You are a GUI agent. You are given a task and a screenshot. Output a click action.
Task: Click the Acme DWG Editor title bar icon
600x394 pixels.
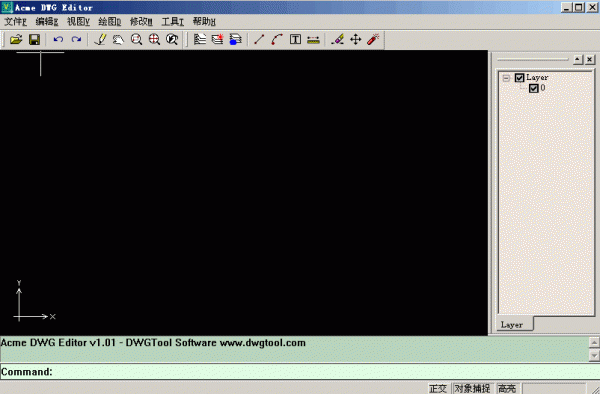click(7, 7)
